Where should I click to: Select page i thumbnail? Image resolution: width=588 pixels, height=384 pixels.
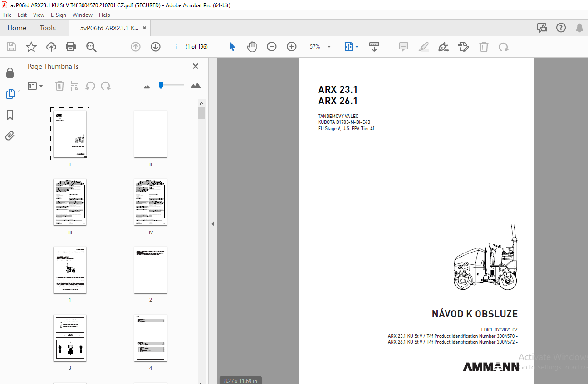coord(70,134)
